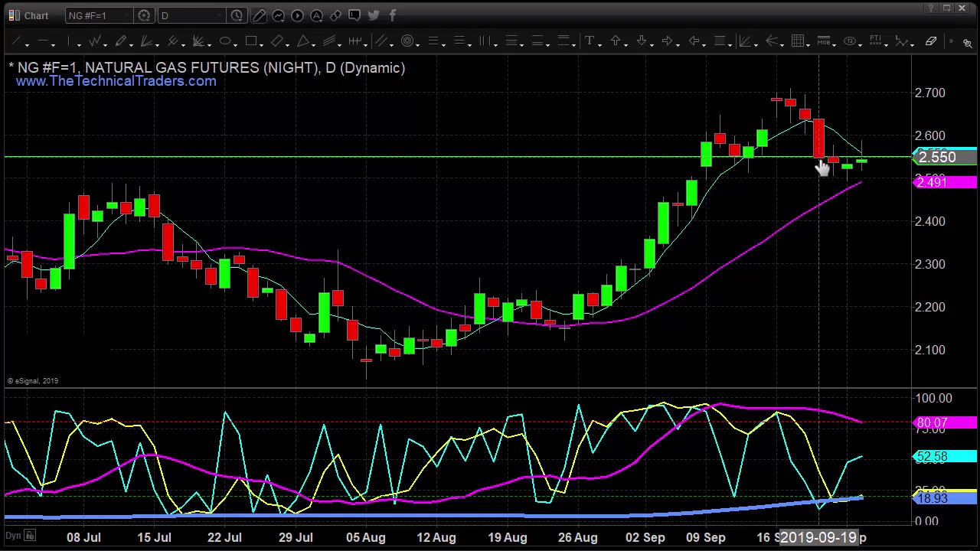
Task: Click the 05 Aug date axis label
Action: tap(366, 537)
